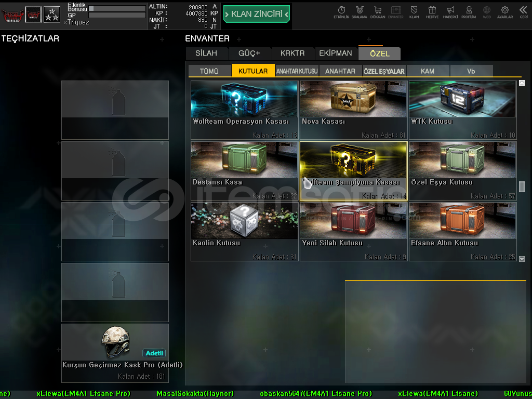Screen dimensions: 532x399
Task: Select the Nova Kasası box
Action: click(353, 110)
